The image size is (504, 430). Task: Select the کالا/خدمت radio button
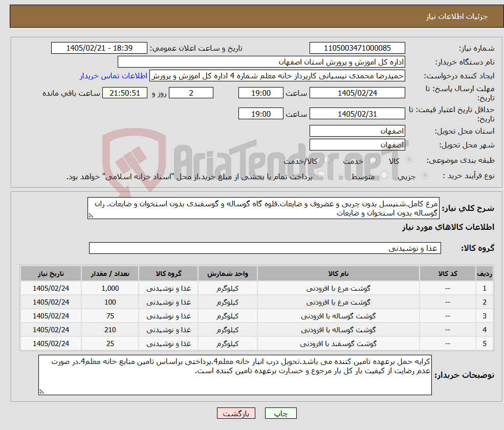(x=327, y=160)
